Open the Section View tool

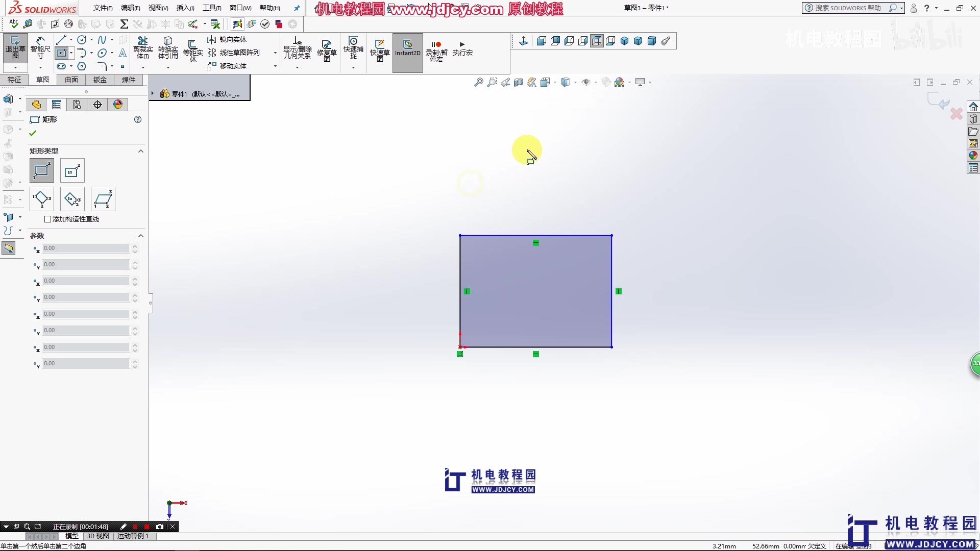[x=519, y=82]
